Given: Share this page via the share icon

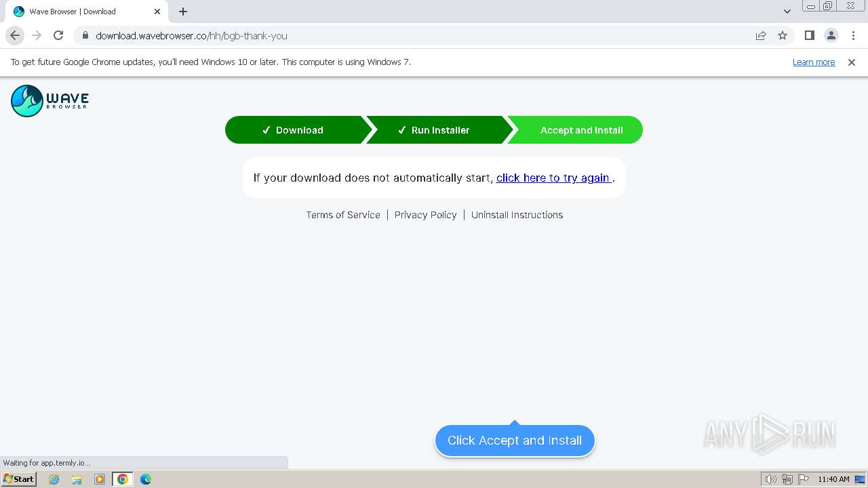Looking at the screenshot, I should (761, 35).
